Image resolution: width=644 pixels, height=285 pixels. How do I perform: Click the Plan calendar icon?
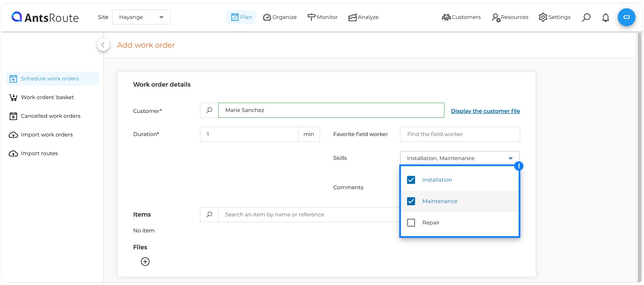(x=235, y=17)
